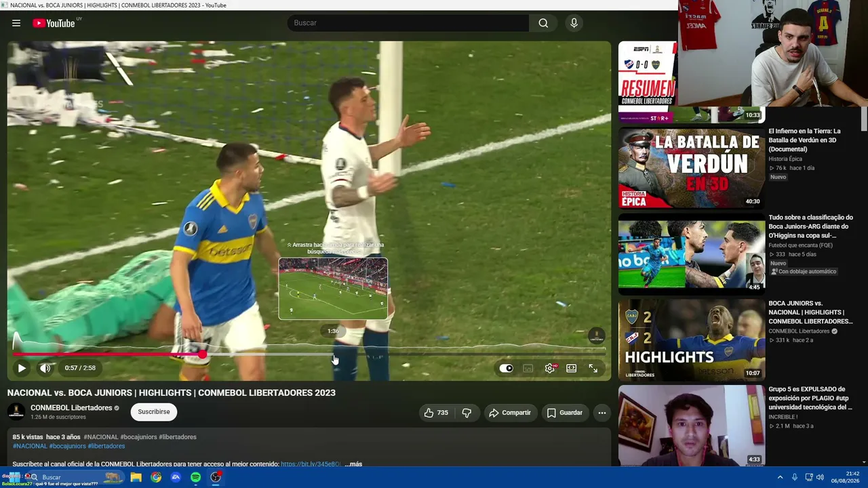
Task: Start voice search with the microphone
Action: click(574, 23)
